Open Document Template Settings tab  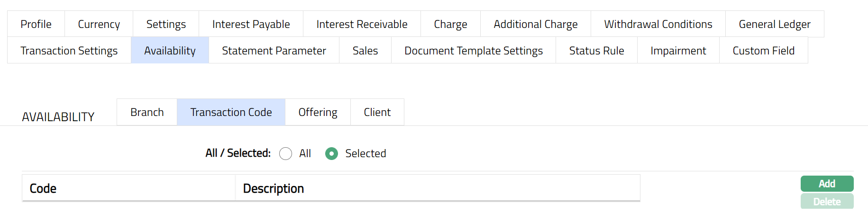[x=473, y=51]
